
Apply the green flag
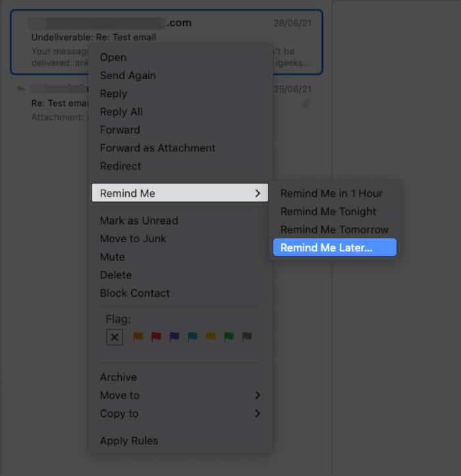(229, 336)
